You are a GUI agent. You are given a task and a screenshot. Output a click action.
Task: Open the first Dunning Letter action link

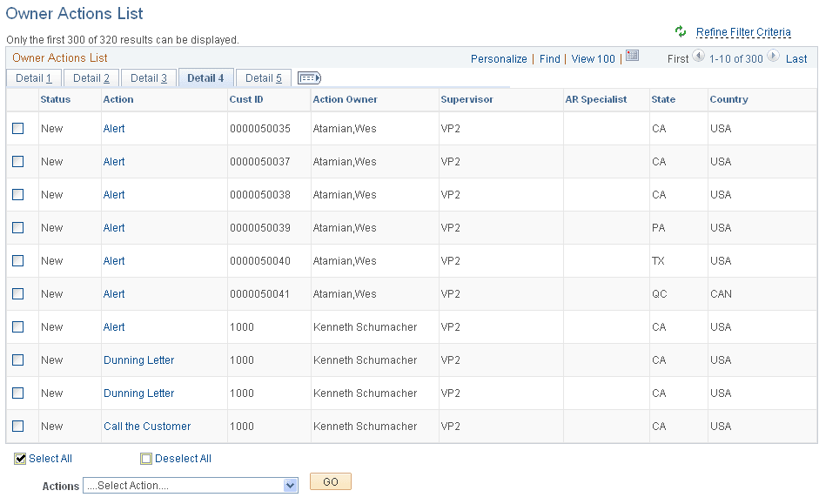138,360
